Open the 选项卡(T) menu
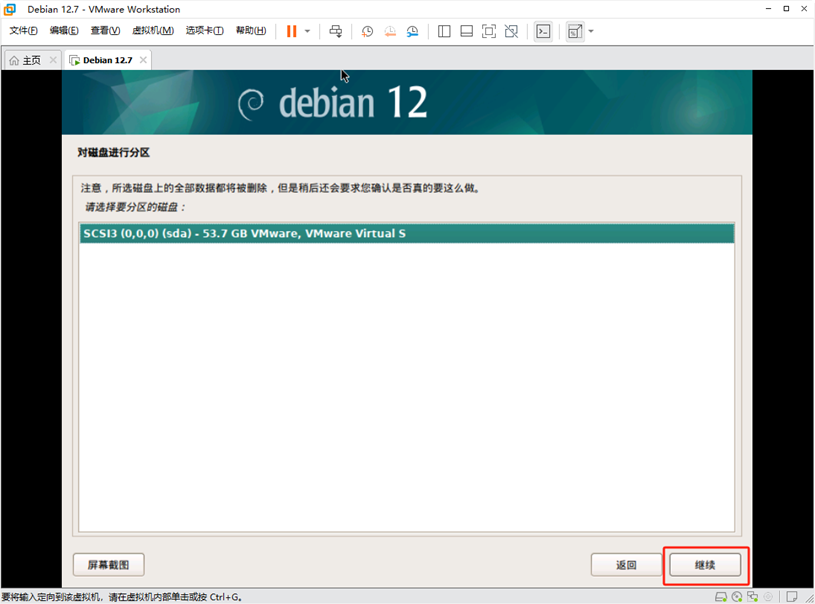This screenshot has width=815, height=604. 204,31
